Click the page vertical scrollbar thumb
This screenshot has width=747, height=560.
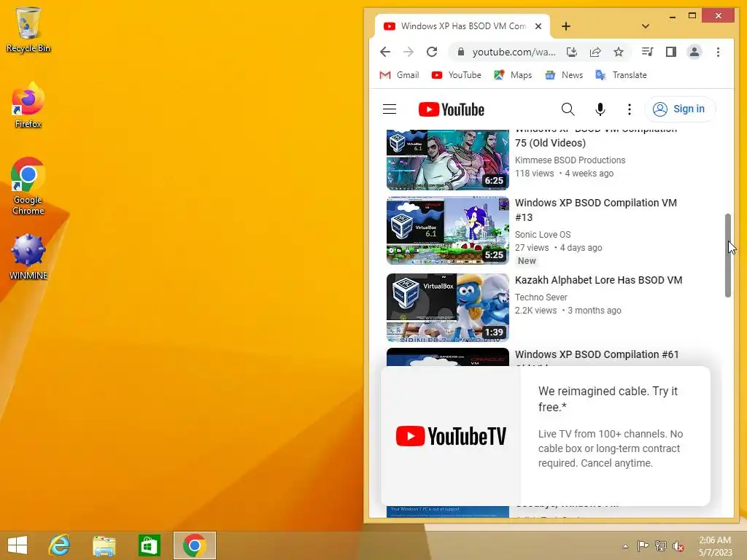[727, 256]
